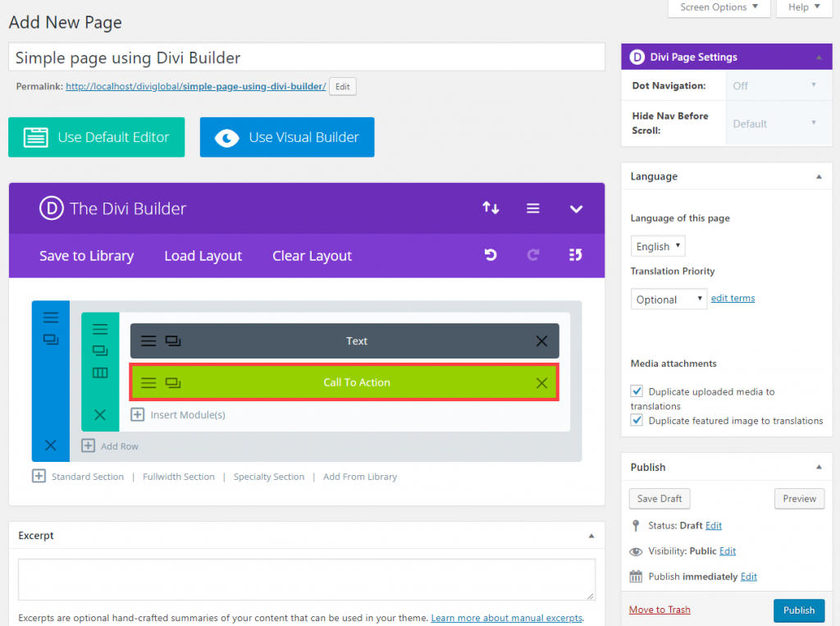The width and height of the screenshot is (840, 626).
Task: Toggle Duplicate uploaded media to translations checkbox
Action: click(x=637, y=391)
